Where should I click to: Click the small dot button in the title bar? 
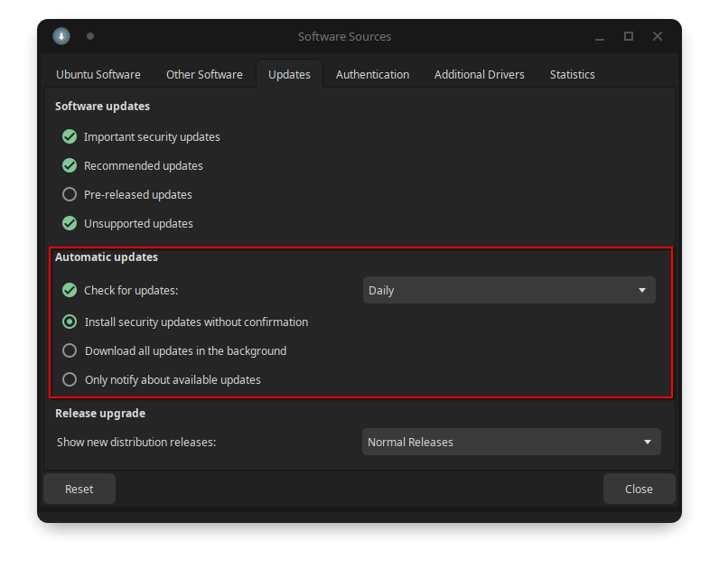(90, 36)
